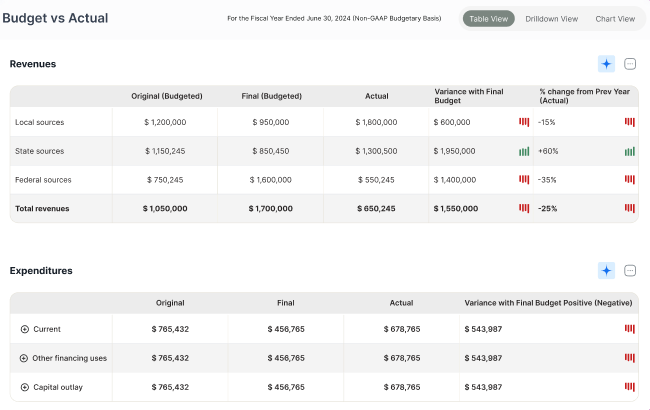The height and width of the screenshot is (410, 650).
Task: Click the green variance bars for State sources
Action: 524,151
